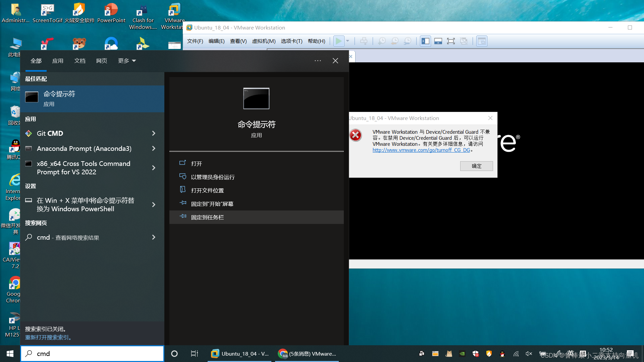Expand Anaconda Prompt result chevron
The image size is (644, 362).
[x=154, y=148]
